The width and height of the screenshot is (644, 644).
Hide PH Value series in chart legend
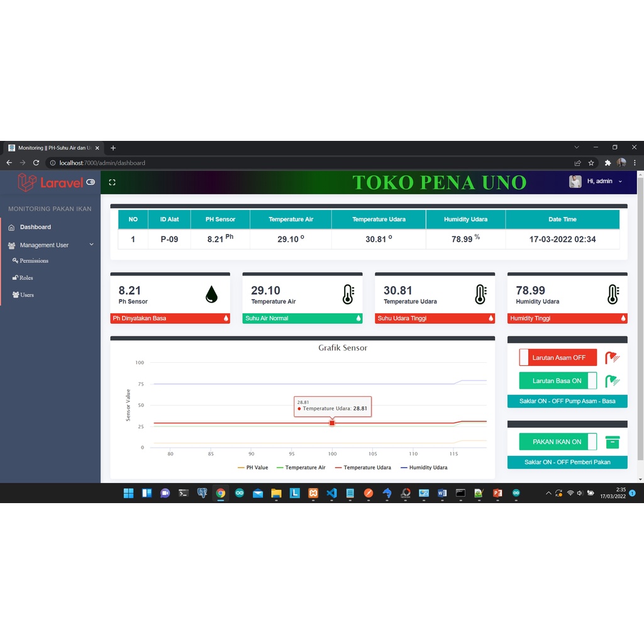pos(253,468)
